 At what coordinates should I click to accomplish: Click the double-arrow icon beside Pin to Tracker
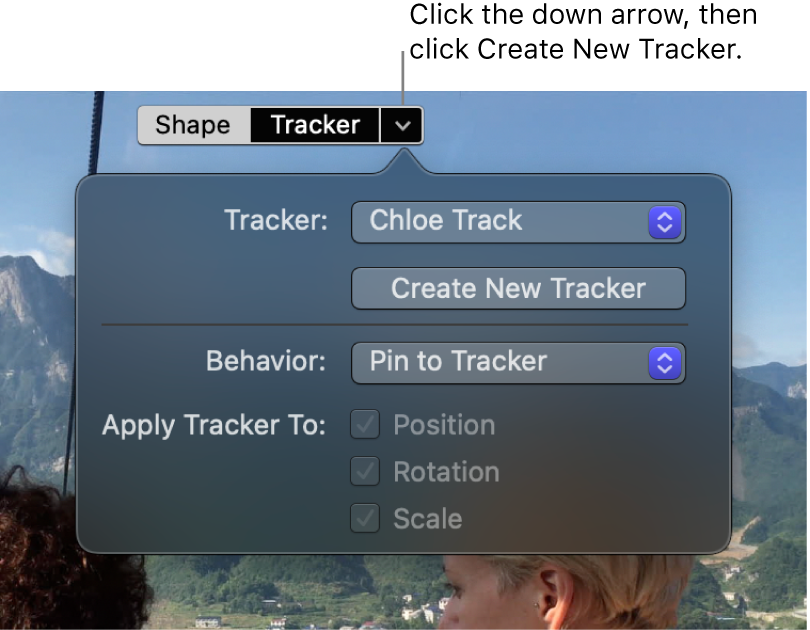(664, 363)
